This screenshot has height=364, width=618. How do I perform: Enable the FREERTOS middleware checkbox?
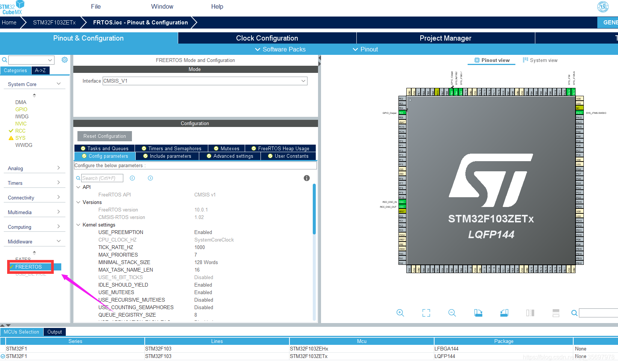(x=12, y=267)
